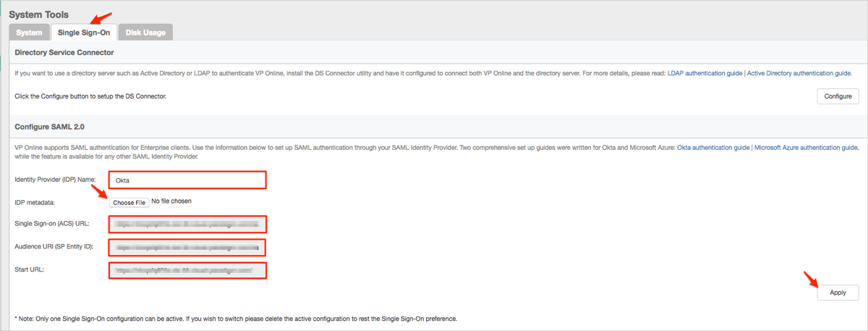This screenshot has height=331, width=868.
Task: Click into the Single Sign-on ACS URL field
Action: point(187,225)
